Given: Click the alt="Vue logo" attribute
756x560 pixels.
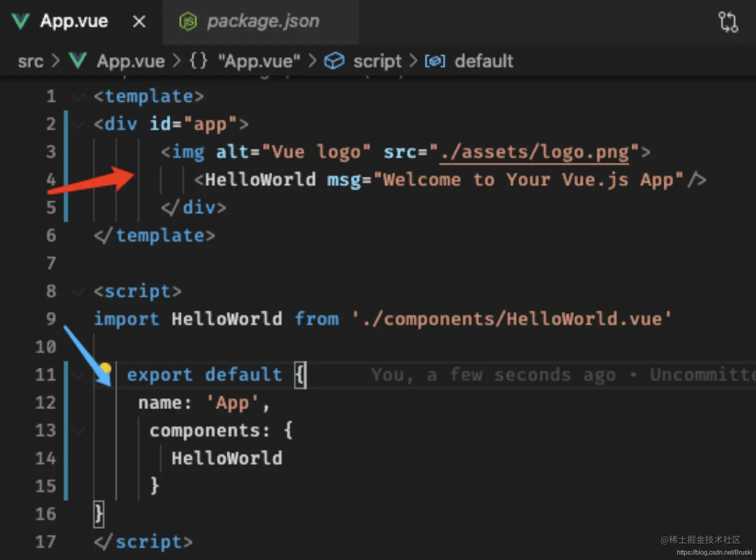Looking at the screenshot, I should (293, 152).
